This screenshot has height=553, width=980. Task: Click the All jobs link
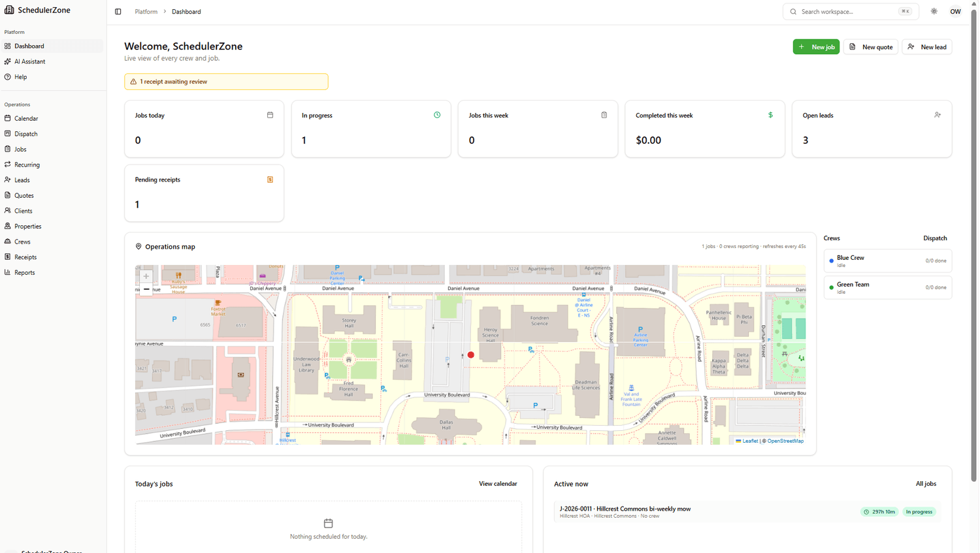click(926, 484)
